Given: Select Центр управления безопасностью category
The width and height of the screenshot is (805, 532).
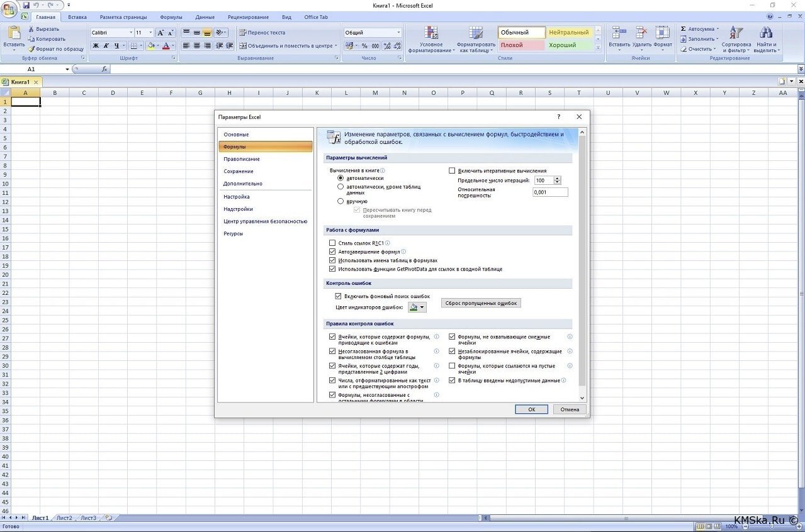Looking at the screenshot, I should pyautogui.click(x=265, y=221).
